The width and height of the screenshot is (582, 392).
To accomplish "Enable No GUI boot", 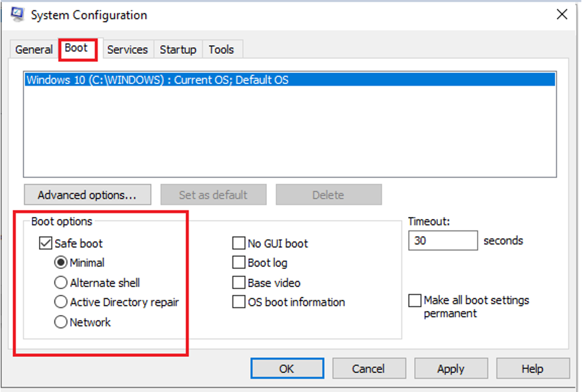I will coord(238,244).
